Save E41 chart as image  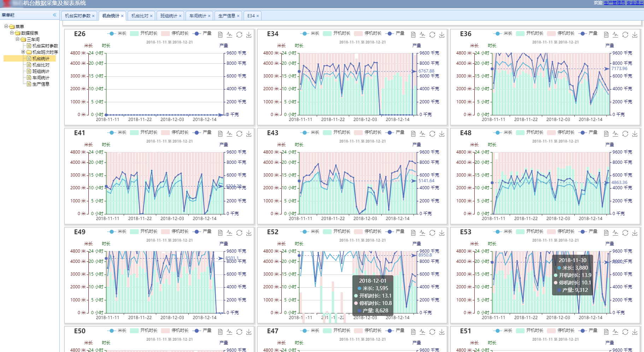point(249,134)
